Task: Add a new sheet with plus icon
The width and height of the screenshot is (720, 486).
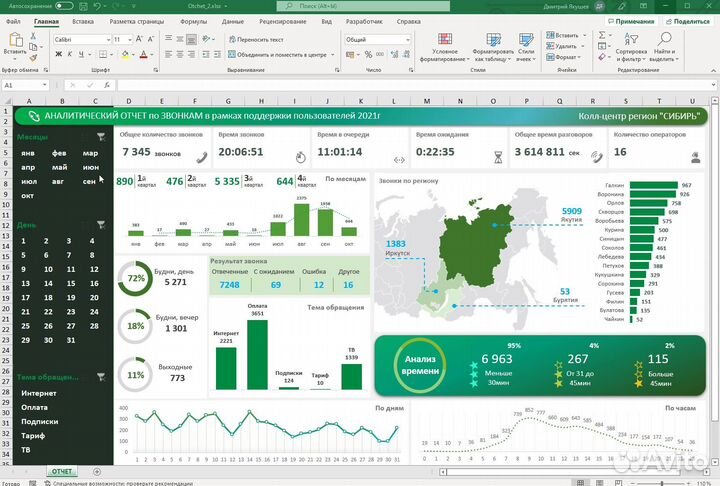Action: tap(97, 472)
